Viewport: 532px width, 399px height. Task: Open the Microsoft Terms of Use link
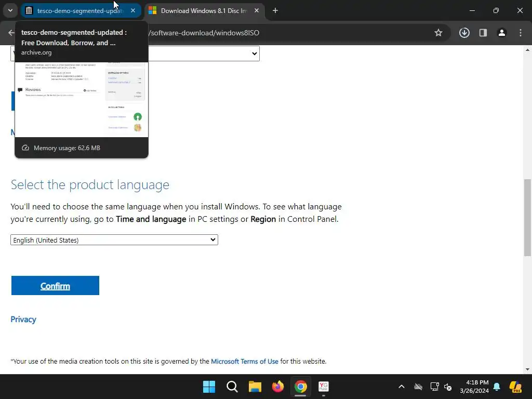click(x=245, y=362)
